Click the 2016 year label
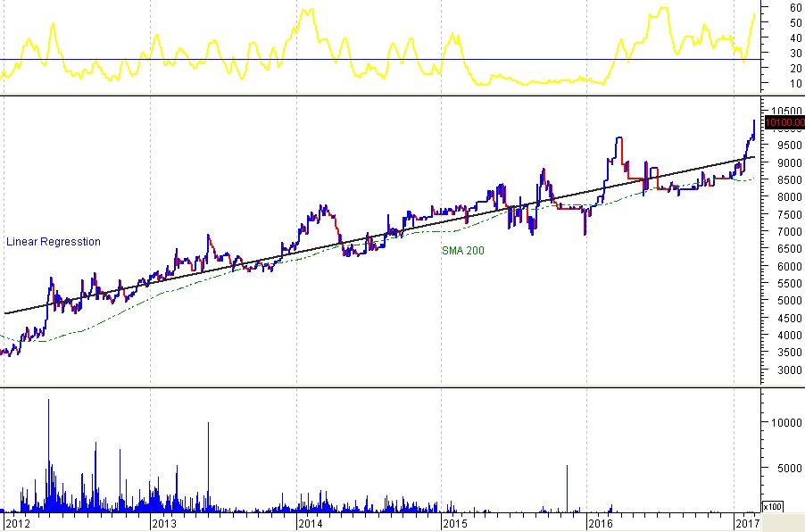The image size is (805, 532). (602, 523)
